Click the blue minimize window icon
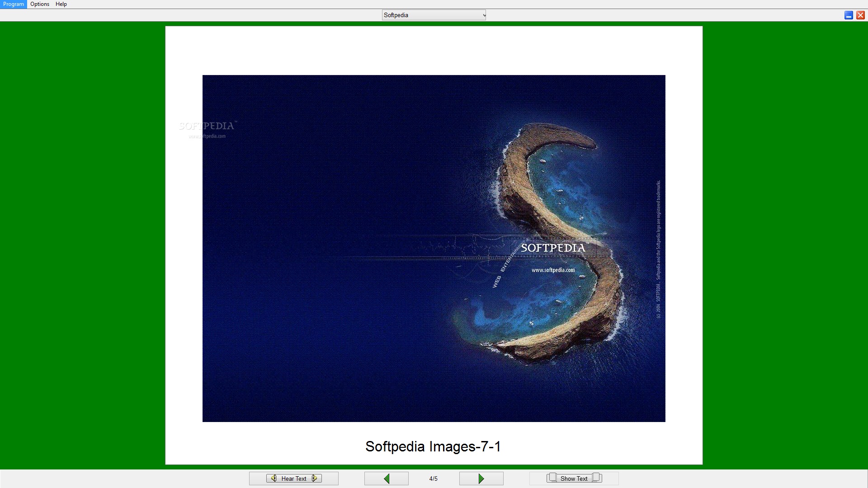This screenshot has height=488, width=868. click(x=849, y=15)
